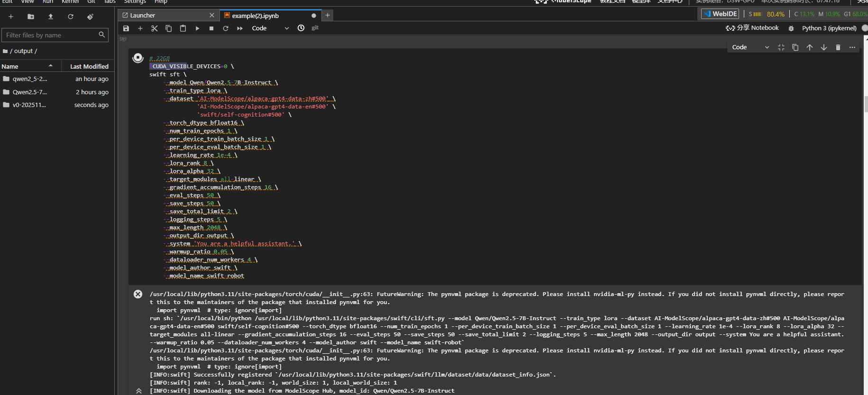Add a new tab with plus button

(x=328, y=16)
